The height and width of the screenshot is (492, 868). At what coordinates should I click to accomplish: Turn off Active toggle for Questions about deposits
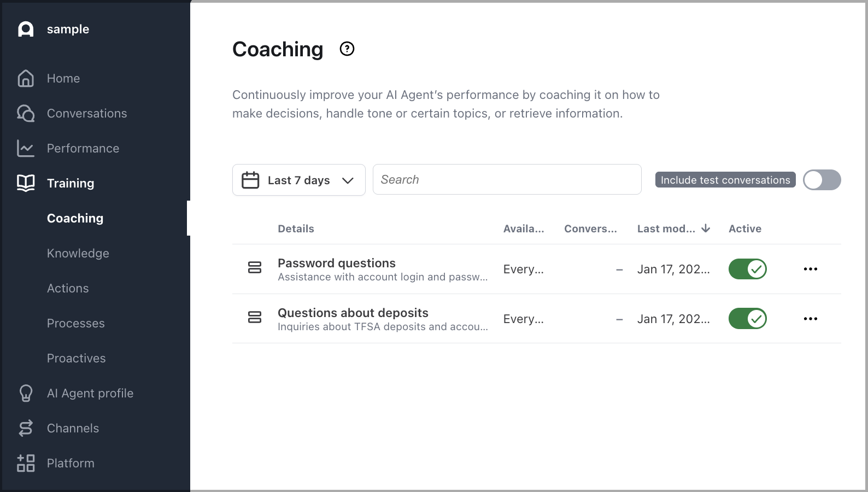[x=747, y=319]
